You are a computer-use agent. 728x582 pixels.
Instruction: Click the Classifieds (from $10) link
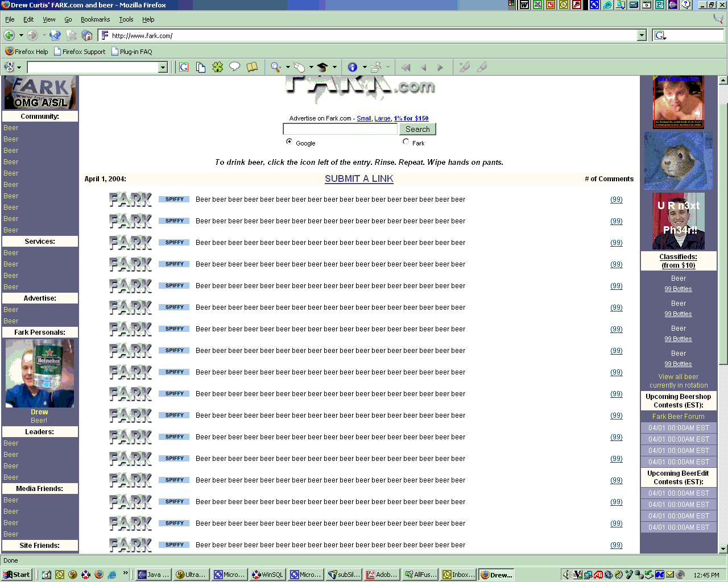point(679,261)
